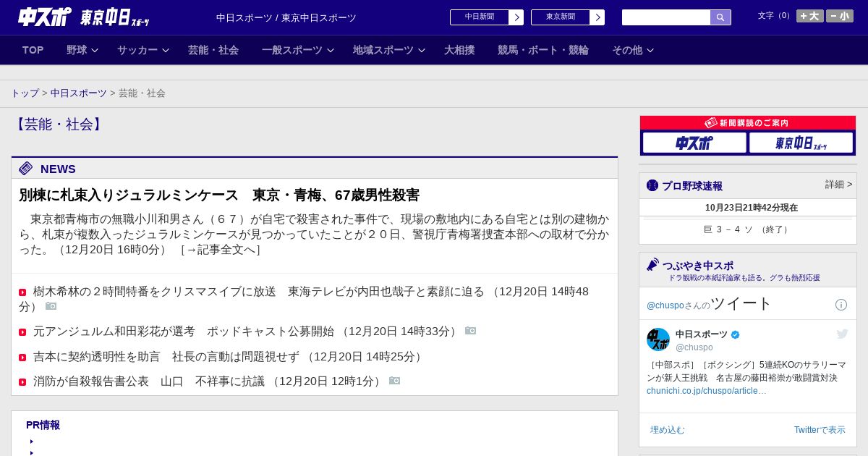Click the つぶやき中スポ megaphone icon
Viewport: 868px width, 456px height.
click(x=653, y=265)
